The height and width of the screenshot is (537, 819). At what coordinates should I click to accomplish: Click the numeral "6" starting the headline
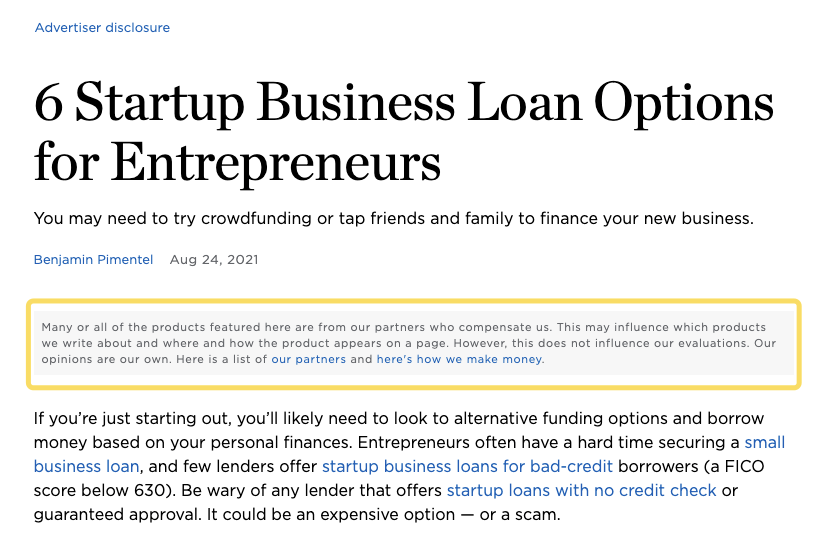click(x=48, y=104)
